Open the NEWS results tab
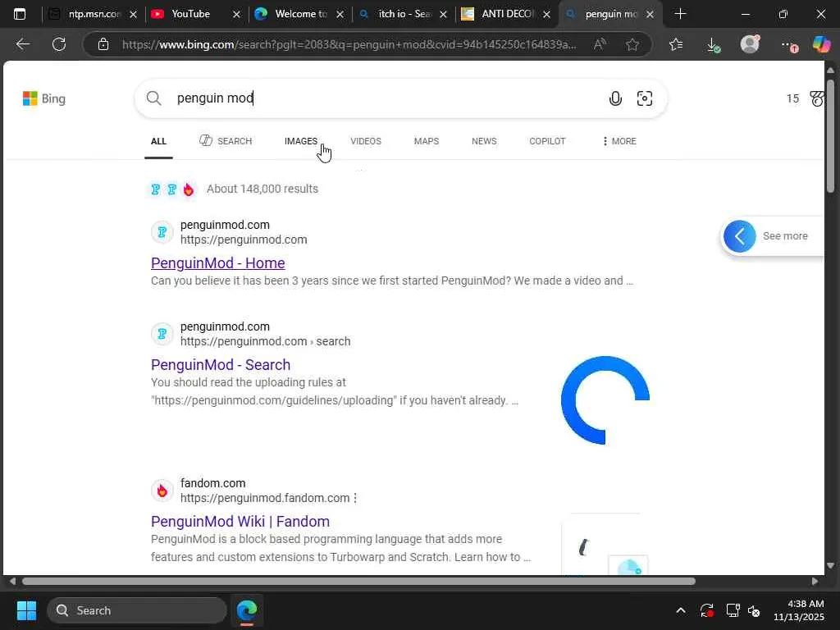840x630 pixels. point(484,141)
